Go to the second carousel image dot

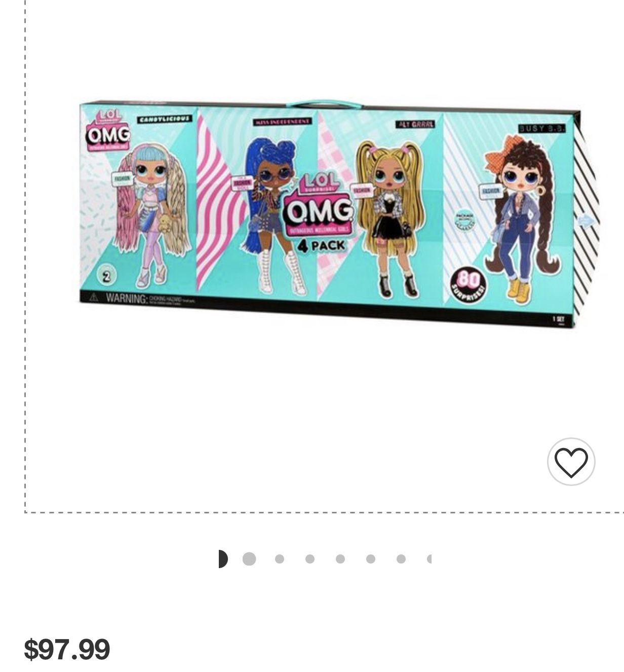pos(249,559)
